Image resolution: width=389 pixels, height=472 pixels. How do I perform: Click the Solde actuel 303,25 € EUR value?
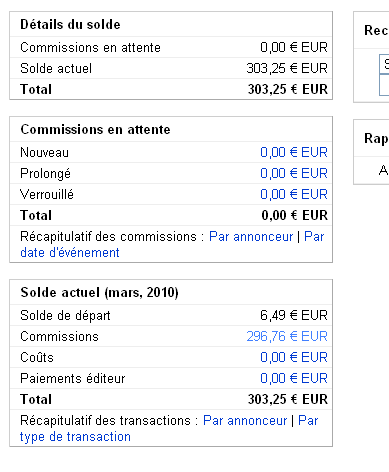pos(287,68)
